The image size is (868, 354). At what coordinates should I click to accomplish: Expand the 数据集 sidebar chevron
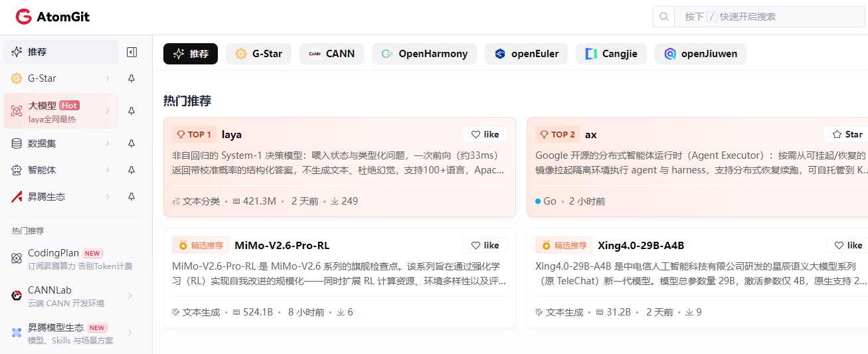107,143
